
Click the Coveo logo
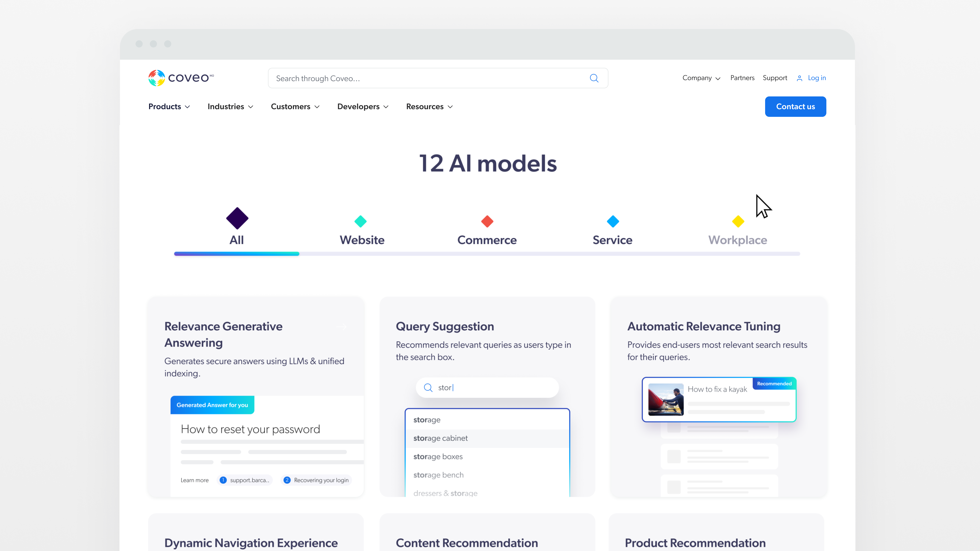(x=181, y=78)
